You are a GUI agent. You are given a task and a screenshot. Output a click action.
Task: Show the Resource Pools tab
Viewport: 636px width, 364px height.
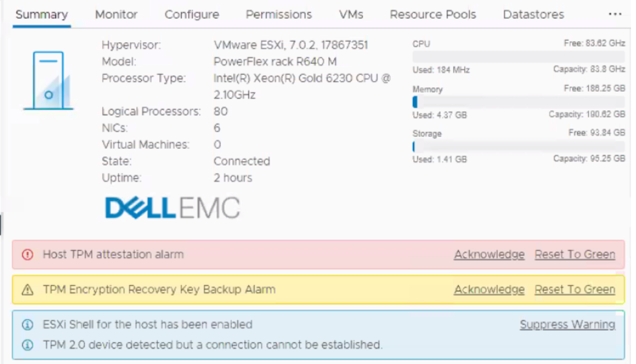click(x=433, y=14)
